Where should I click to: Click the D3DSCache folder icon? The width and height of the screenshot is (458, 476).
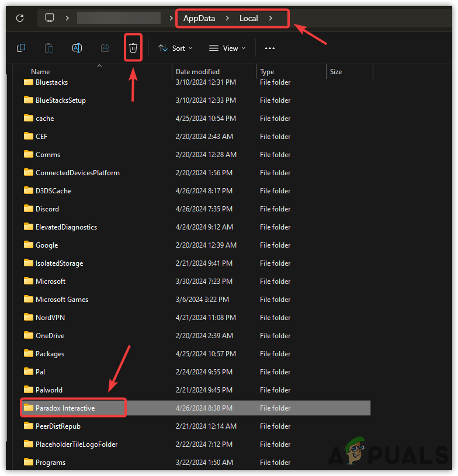pyautogui.click(x=29, y=190)
